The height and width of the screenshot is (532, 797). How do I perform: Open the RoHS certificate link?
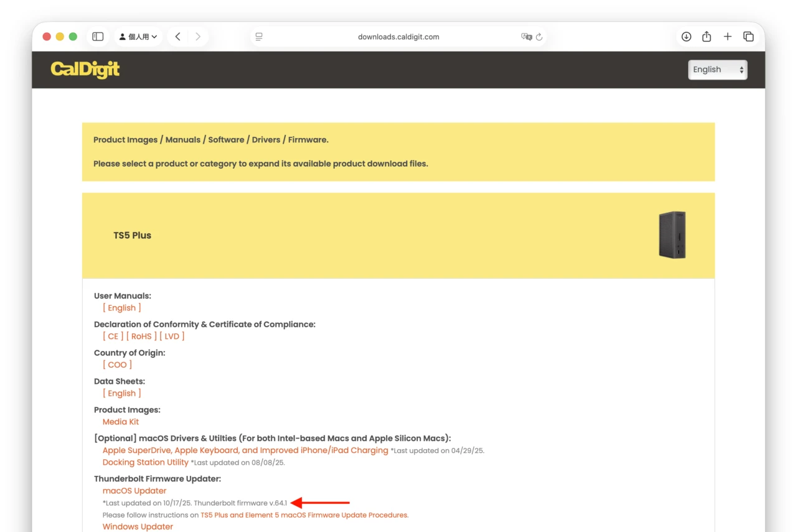141,336
